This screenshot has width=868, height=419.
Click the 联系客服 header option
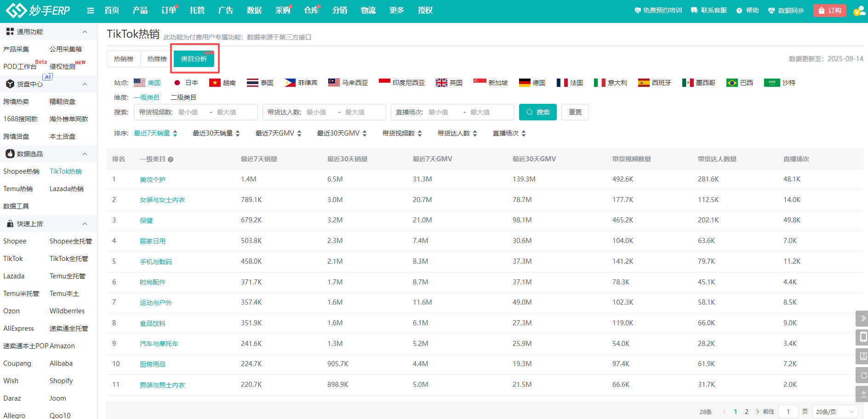(709, 11)
